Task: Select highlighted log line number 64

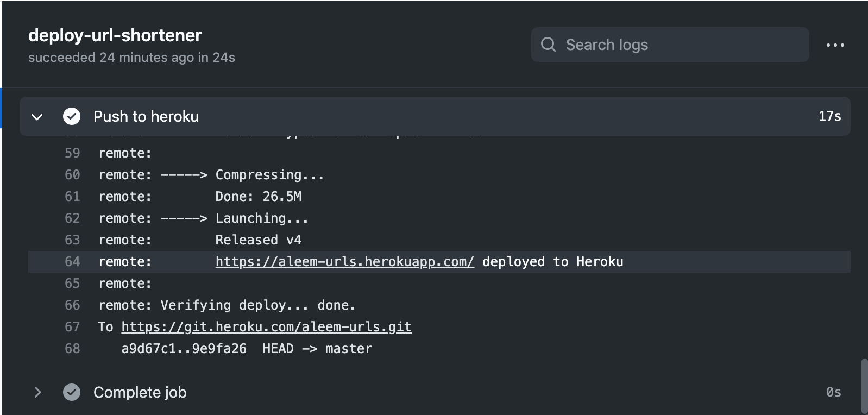Action: (x=72, y=262)
